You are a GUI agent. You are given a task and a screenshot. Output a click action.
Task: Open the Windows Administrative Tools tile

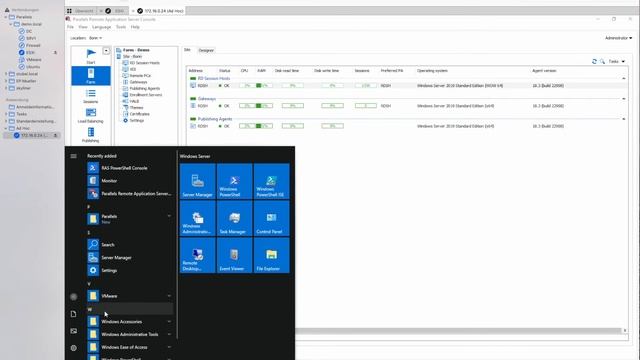point(198,218)
